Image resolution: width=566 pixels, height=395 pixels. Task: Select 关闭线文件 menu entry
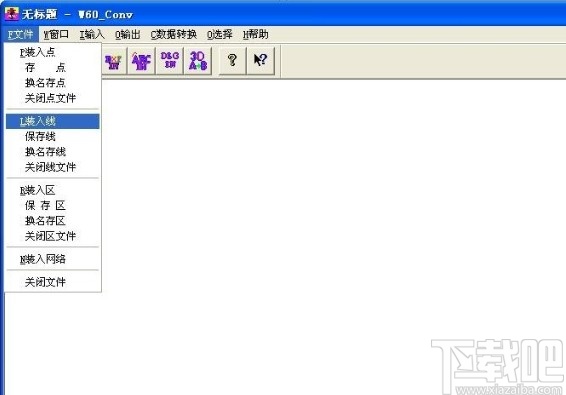click(x=53, y=167)
